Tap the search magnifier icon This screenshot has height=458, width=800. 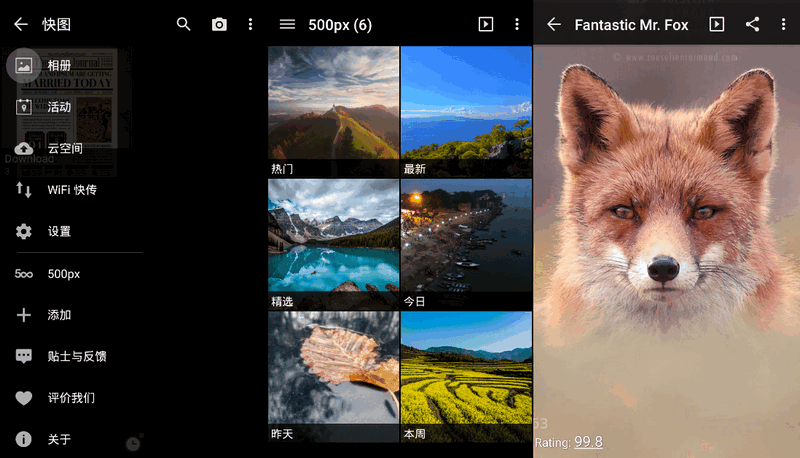pos(183,24)
